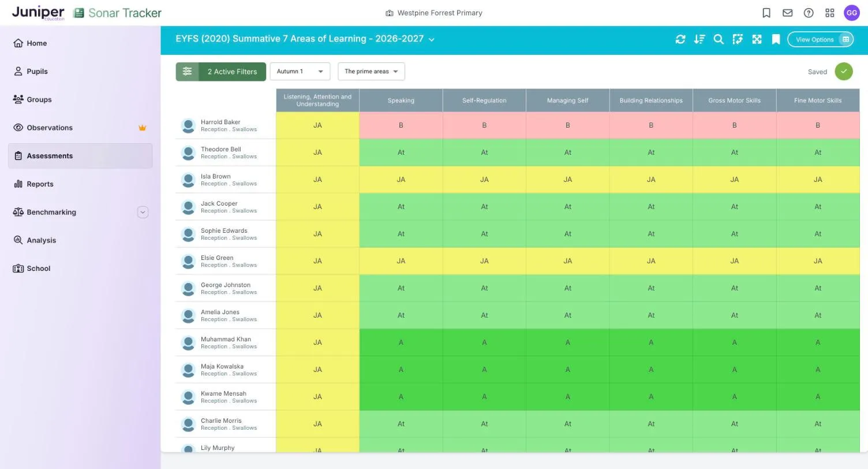The height and width of the screenshot is (469, 868).
Task: Open the apps grid icon
Action: click(x=830, y=13)
